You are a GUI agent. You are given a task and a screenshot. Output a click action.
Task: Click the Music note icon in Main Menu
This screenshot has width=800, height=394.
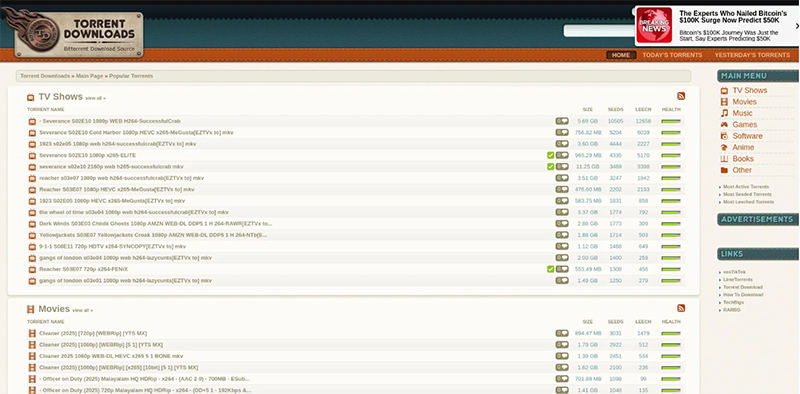click(x=724, y=113)
